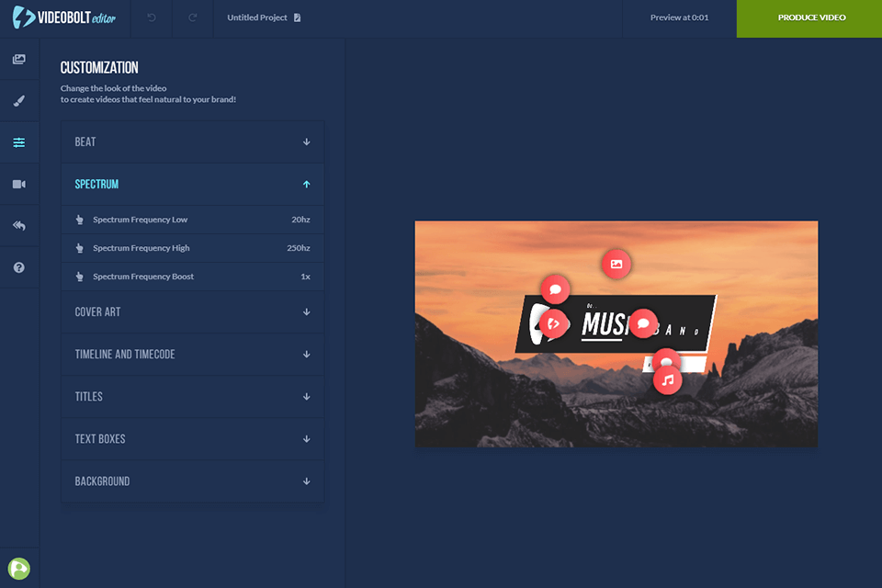This screenshot has width=882, height=588.
Task: Select the customization sliders sidebar icon
Action: click(x=19, y=142)
